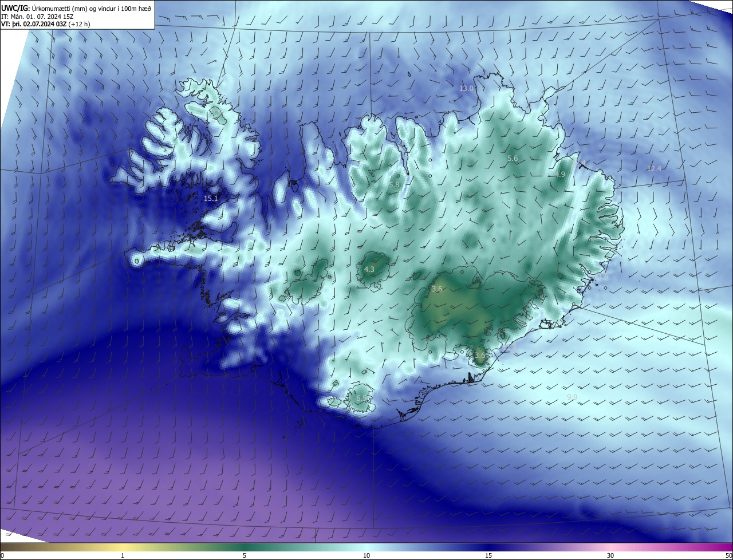Screen dimensions: 733x560
Task: Click the 4.3 value on the glacier
Action: 369,269
